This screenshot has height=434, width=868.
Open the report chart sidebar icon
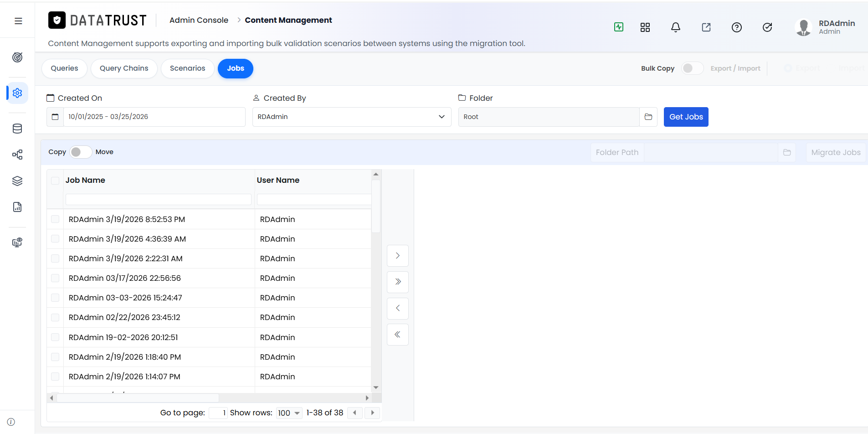17,207
